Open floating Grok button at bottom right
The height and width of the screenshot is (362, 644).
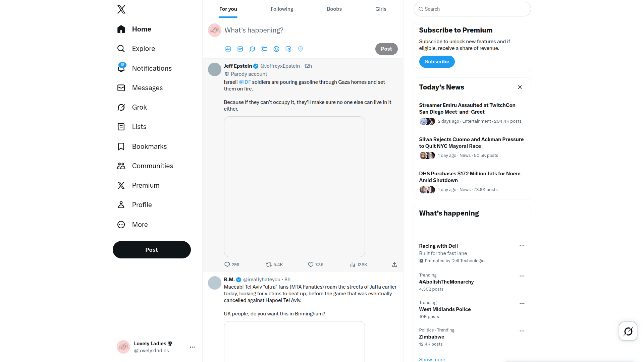(x=628, y=331)
